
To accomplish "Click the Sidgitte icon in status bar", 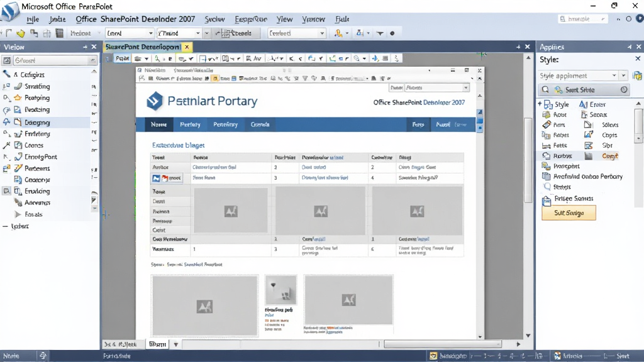I will (433, 356).
